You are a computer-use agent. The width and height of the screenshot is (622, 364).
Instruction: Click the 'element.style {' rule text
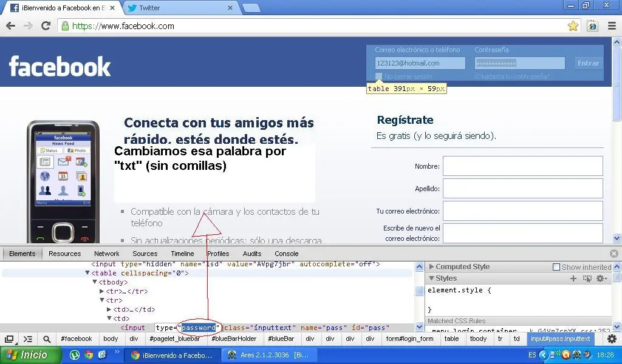point(459,290)
